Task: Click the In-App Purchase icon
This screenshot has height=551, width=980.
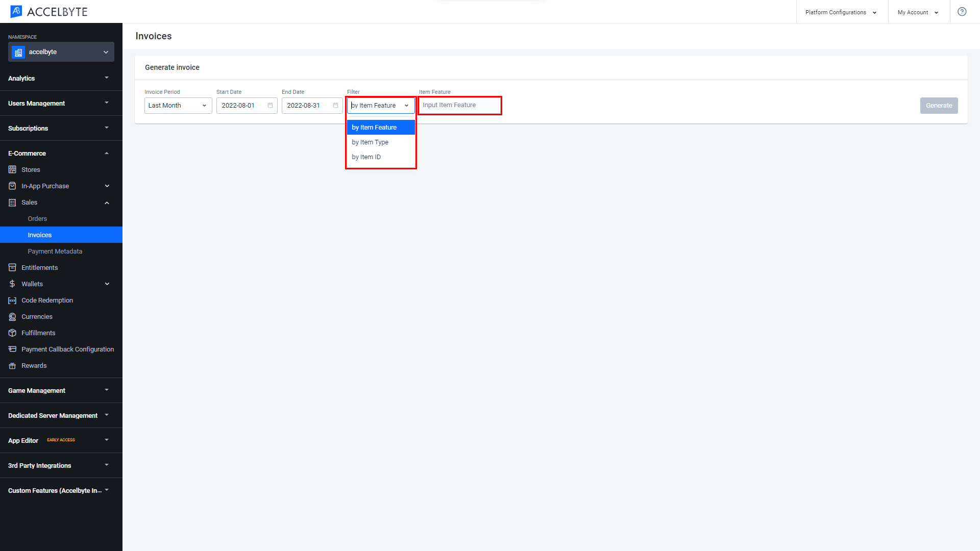Action: coord(13,186)
